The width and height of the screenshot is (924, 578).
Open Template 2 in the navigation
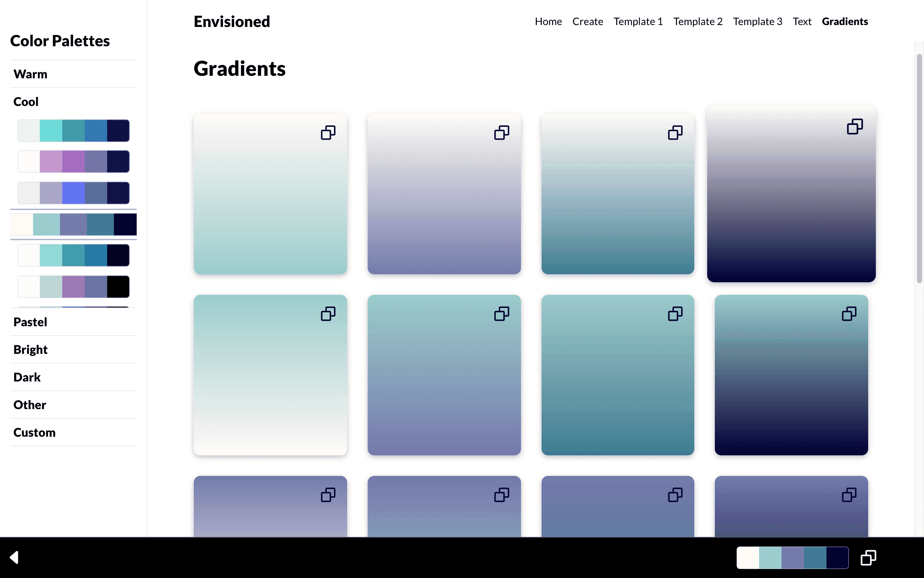(697, 22)
